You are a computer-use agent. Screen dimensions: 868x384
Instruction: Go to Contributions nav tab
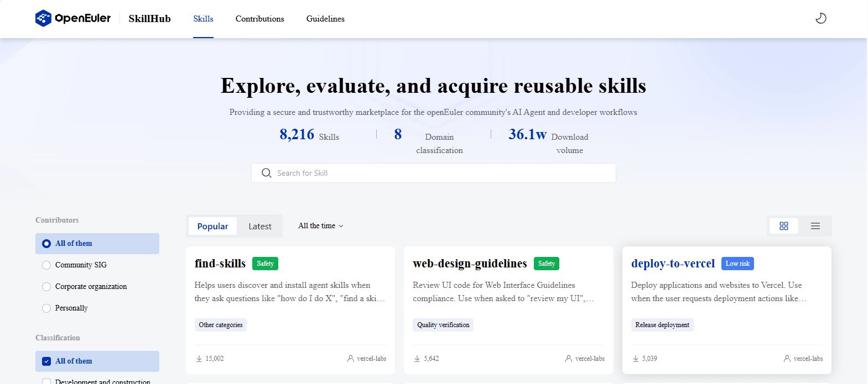click(260, 19)
